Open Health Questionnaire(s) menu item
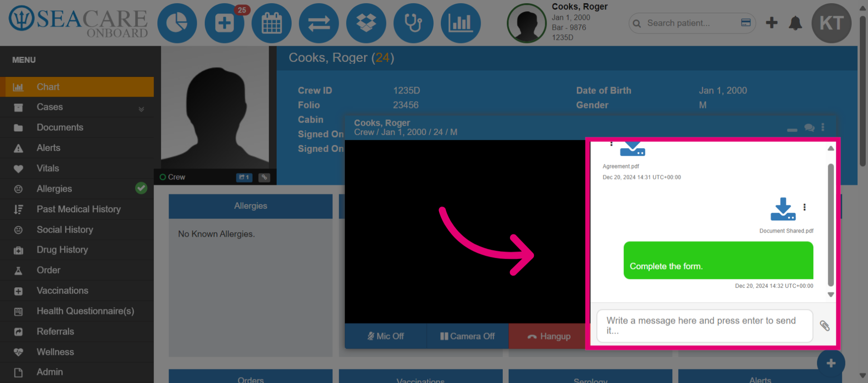 pyautogui.click(x=77, y=311)
